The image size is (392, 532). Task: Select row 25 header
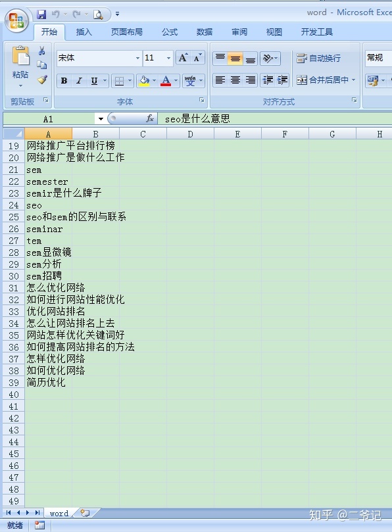click(14, 217)
